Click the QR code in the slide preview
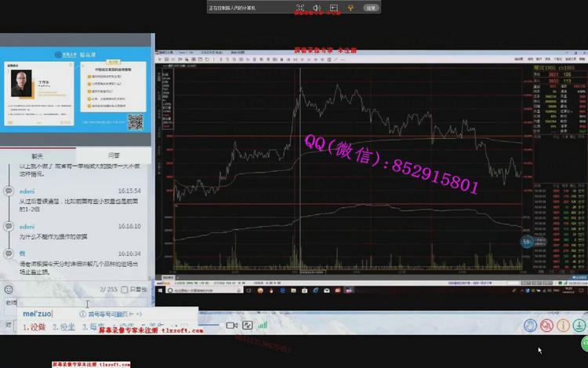Viewport: 588px width, 368px height. coord(135,121)
